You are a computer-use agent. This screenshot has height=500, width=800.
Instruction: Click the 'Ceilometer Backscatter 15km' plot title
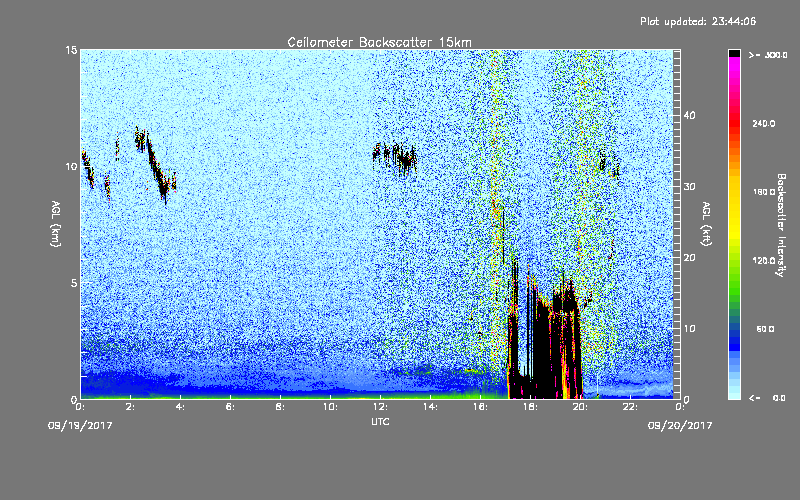pos(379,42)
